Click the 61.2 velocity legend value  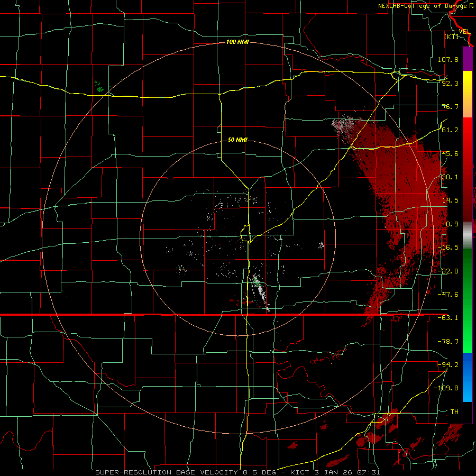(x=450, y=130)
